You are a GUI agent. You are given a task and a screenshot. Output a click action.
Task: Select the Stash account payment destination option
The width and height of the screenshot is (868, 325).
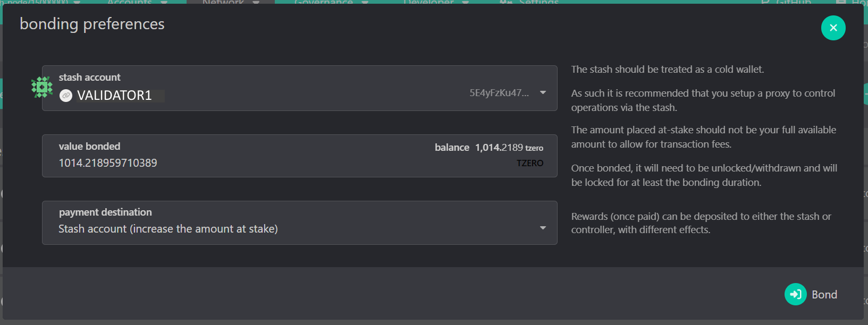[168, 229]
